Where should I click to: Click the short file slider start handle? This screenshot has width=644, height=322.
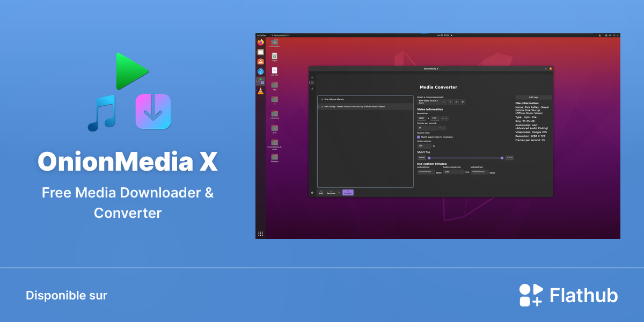429,158
